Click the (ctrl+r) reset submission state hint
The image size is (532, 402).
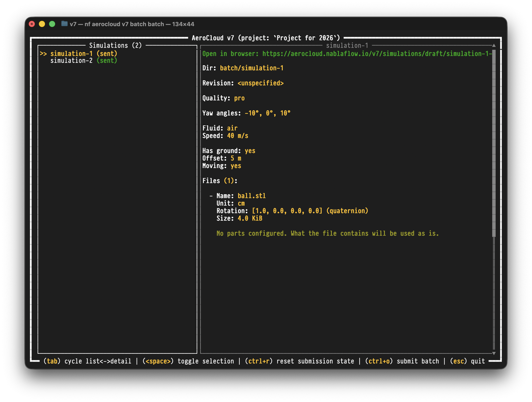[x=299, y=361]
